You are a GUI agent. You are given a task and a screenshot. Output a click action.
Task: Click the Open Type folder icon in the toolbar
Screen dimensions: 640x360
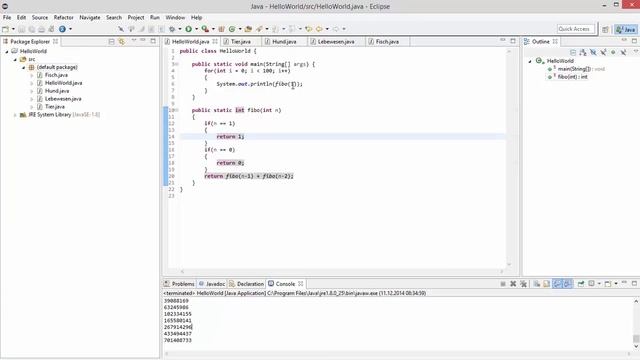(x=248, y=29)
